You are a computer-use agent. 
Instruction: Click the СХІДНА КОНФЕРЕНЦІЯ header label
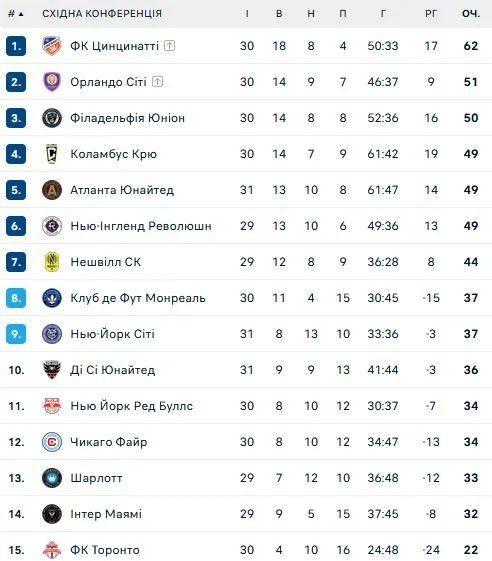click(102, 14)
